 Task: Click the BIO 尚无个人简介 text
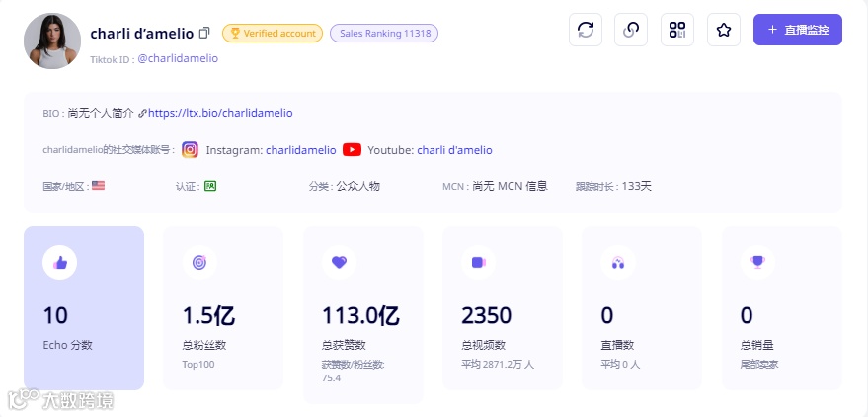[x=89, y=113]
